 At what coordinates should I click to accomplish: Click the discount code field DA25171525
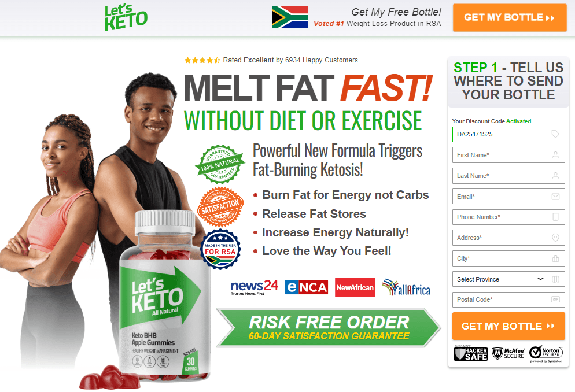click(508, 134)
